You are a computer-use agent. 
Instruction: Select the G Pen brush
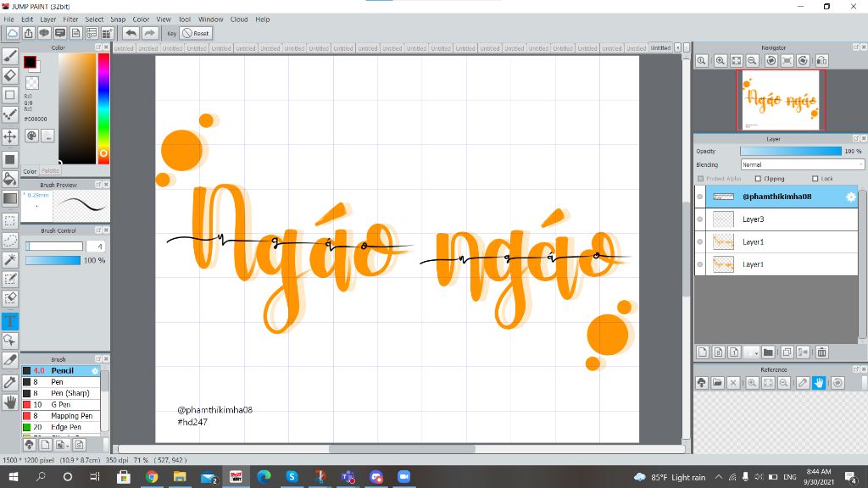point(61,404)
